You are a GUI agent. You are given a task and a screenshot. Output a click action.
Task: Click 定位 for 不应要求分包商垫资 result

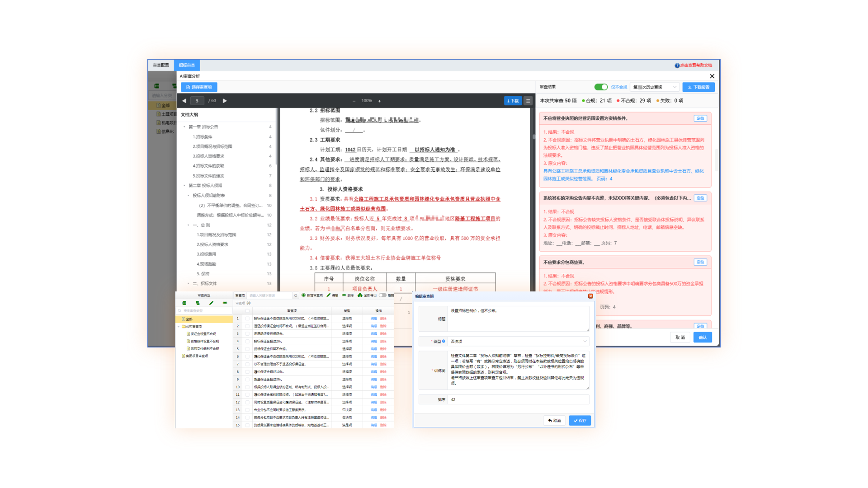[700, 262]
